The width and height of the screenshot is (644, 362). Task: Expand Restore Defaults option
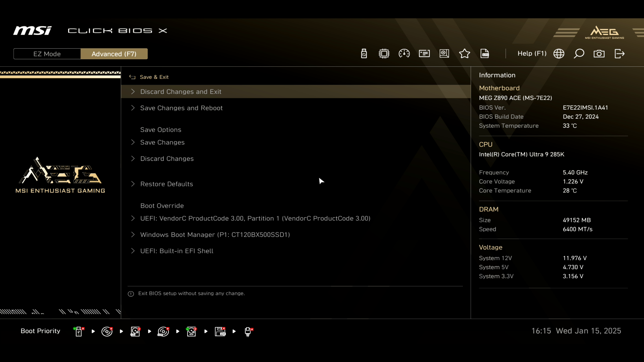pos(166,184)
